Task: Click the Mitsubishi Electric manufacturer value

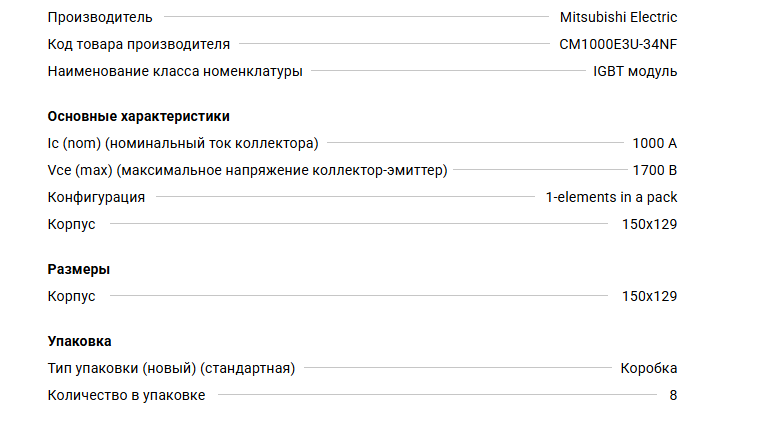Action: (618, 17)
